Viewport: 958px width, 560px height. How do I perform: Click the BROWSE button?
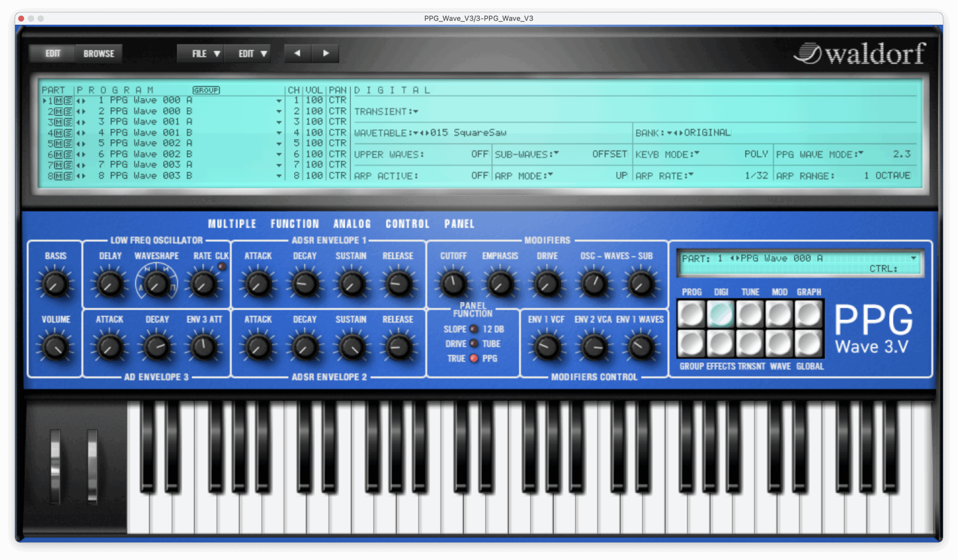point(98,53)
